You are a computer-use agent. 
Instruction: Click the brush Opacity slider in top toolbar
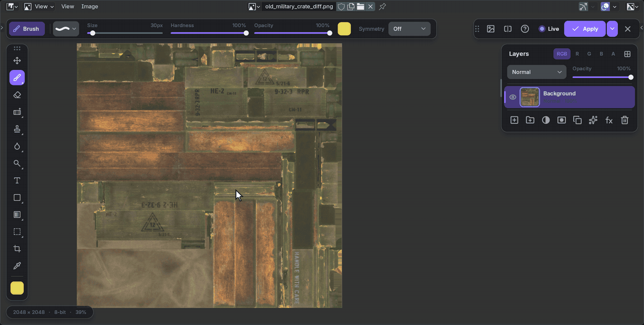[x=292, y=33]
